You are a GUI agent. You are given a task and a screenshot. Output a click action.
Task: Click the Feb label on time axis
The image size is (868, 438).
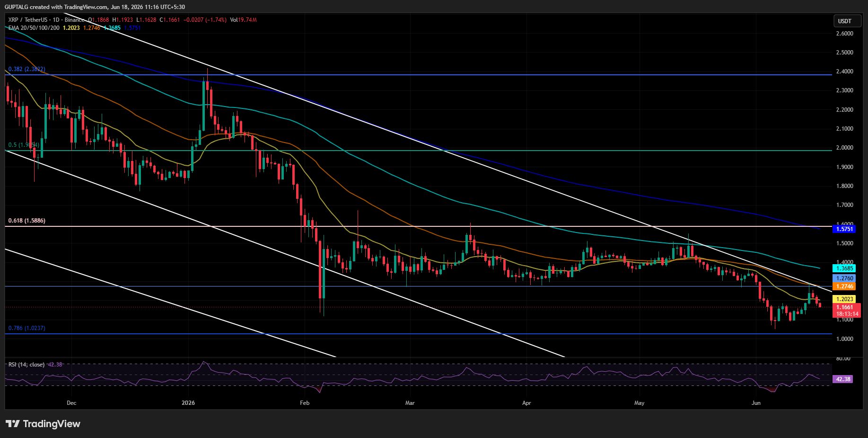tap(305, 403)
